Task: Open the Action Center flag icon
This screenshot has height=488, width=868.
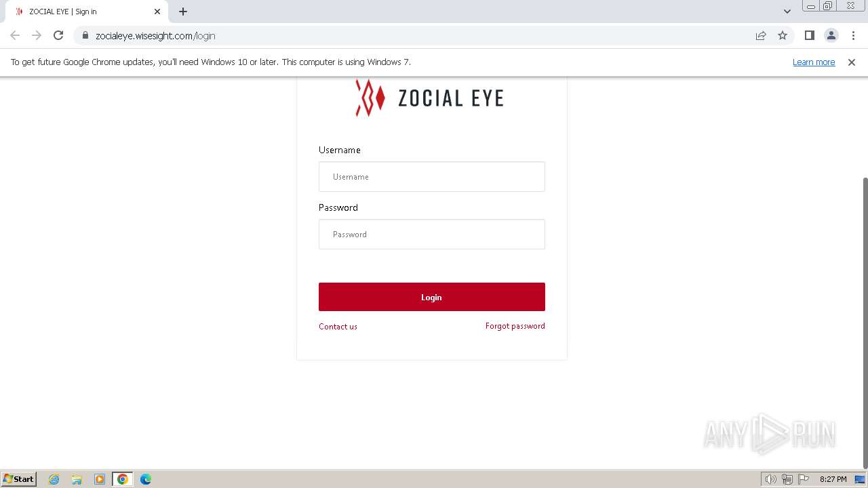Action: tap(804, 479)
